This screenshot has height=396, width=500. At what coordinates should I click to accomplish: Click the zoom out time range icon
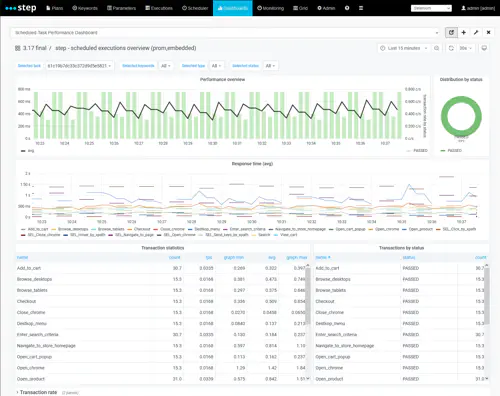click(x=436, y=48)
